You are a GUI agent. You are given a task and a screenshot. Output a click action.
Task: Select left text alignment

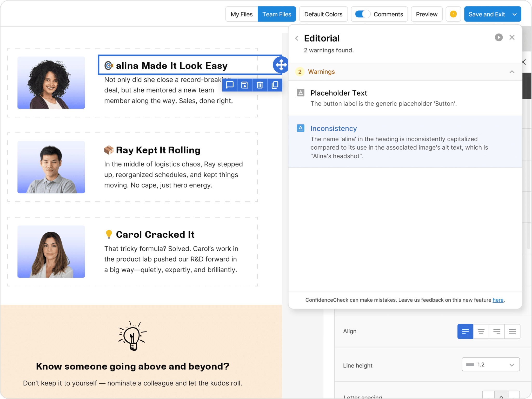point(465,331)
